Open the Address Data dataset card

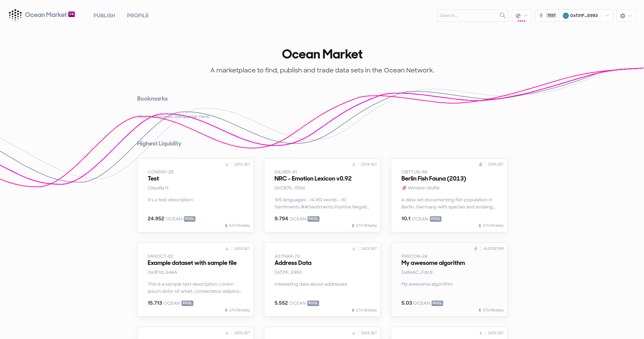tap(322, 279)
